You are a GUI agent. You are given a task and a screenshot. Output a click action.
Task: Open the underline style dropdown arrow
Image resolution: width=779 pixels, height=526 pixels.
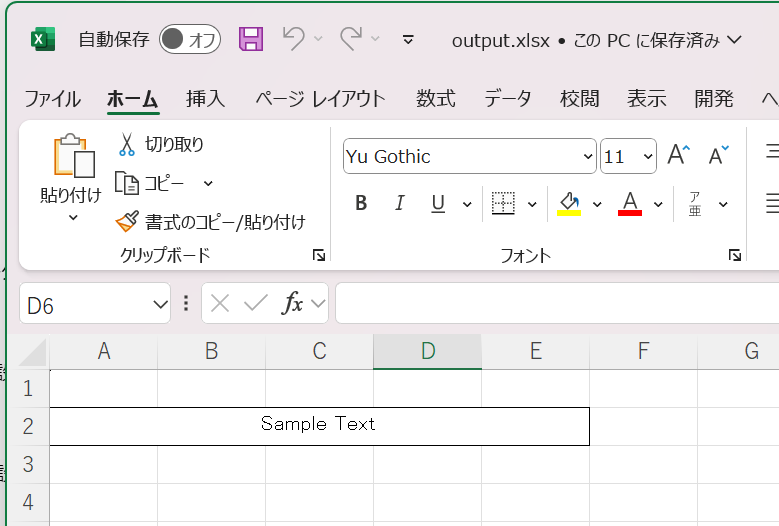coord(467,204)
